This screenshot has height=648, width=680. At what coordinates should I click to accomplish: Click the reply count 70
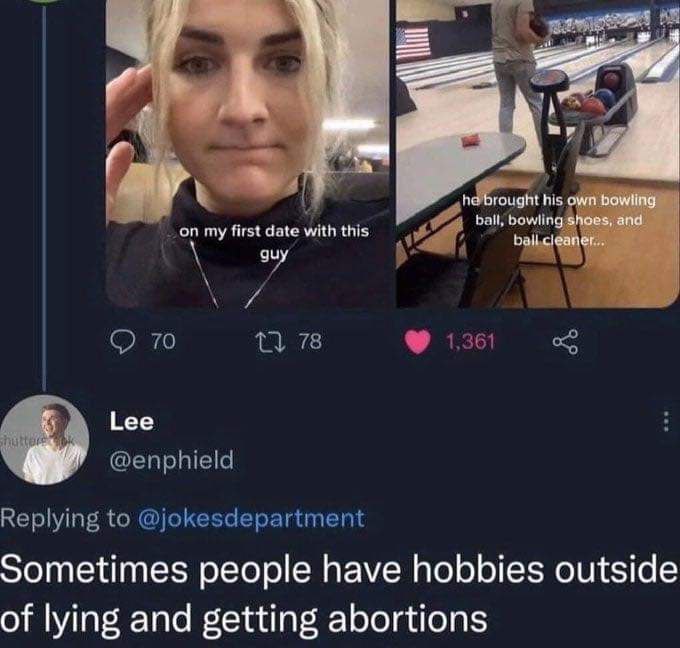click(163, 342)
